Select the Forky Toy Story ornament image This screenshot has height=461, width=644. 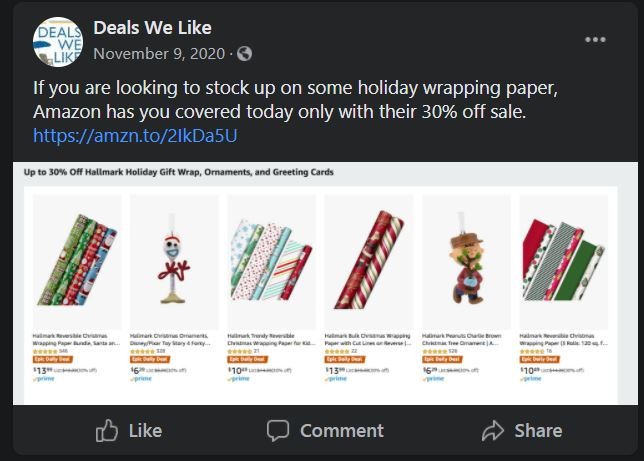tap(174, 260)
